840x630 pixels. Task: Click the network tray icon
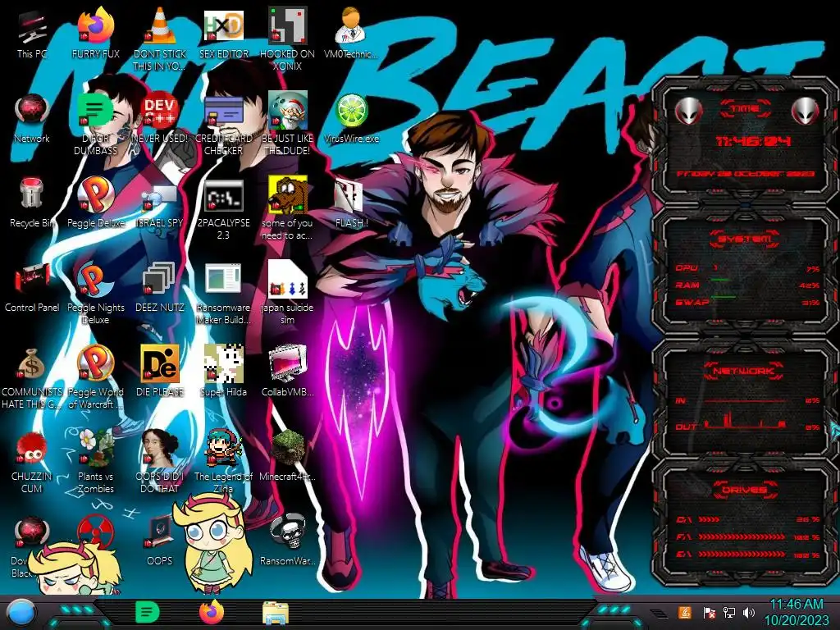[x=729, y=612]
